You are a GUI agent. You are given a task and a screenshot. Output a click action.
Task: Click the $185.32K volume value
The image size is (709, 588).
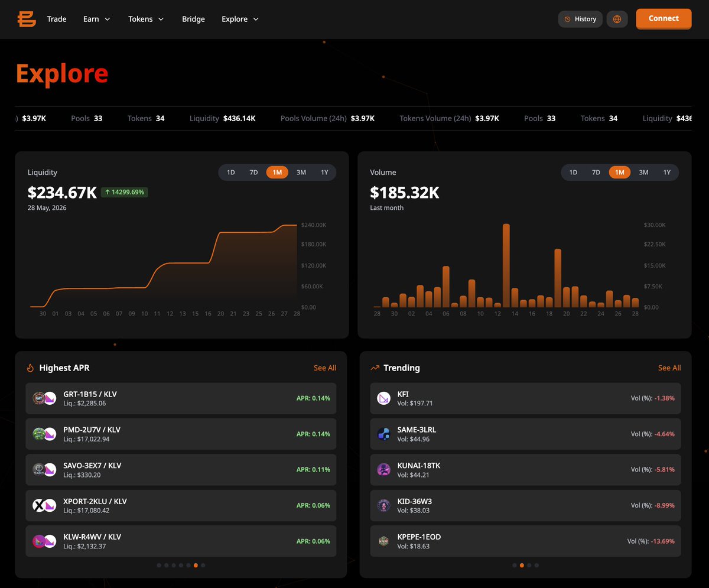(405, 193)
